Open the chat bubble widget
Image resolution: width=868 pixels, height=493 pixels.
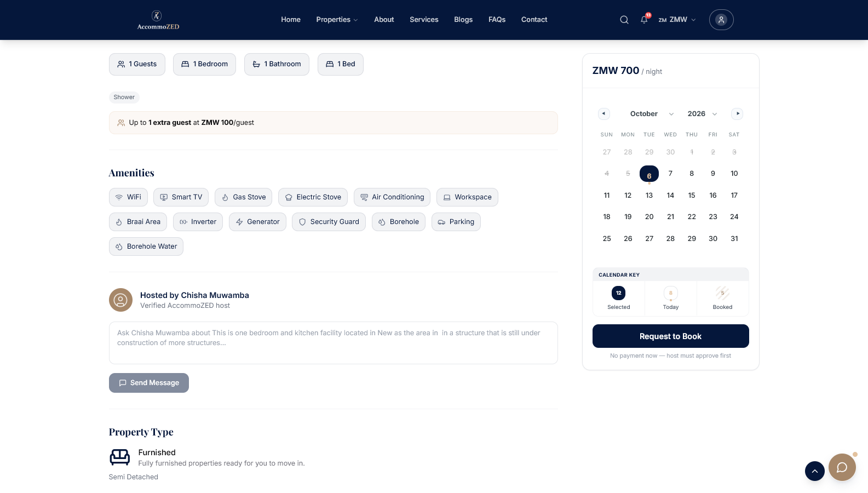point(842,467)
